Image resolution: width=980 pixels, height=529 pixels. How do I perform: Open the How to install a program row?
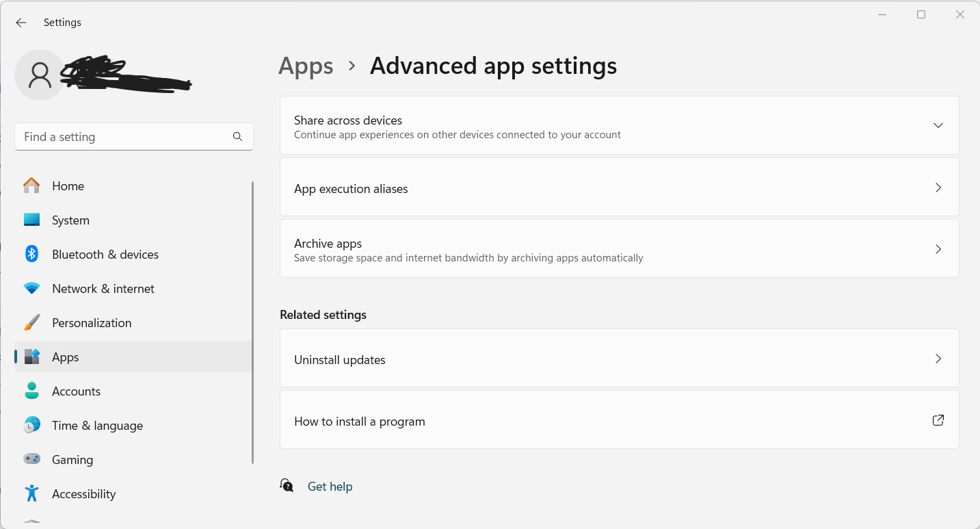620,420
